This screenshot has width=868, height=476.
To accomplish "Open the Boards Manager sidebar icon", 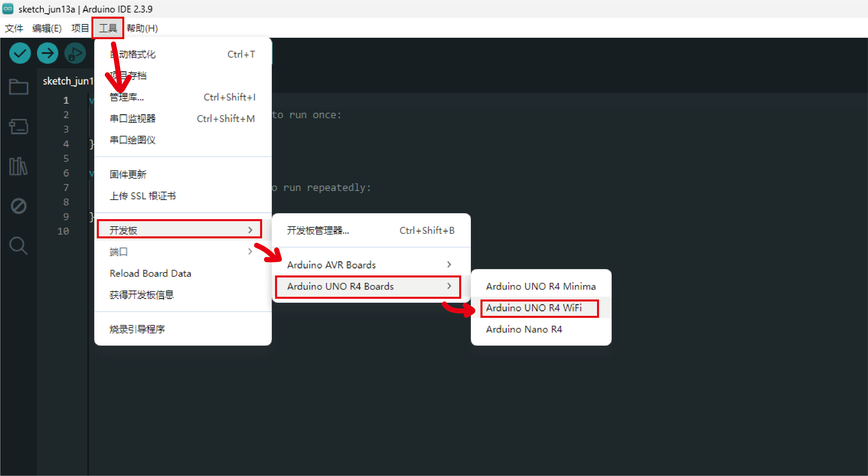I will coord(19,126).
